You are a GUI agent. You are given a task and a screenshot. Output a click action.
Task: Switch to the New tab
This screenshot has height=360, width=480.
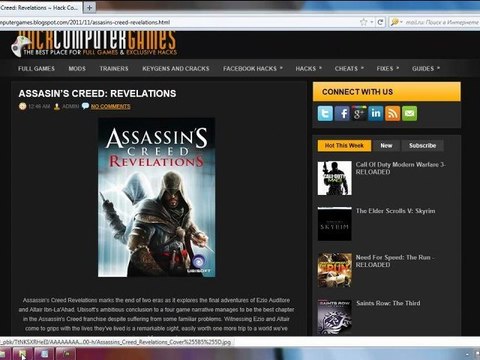pos(386,146)
